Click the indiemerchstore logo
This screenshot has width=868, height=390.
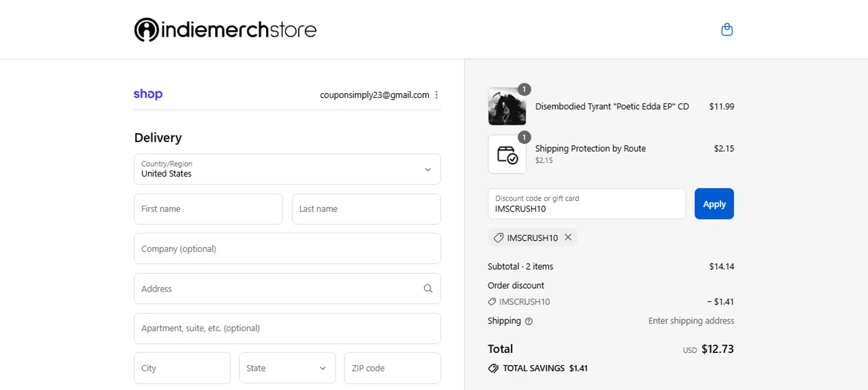click(x=226, y=30)
